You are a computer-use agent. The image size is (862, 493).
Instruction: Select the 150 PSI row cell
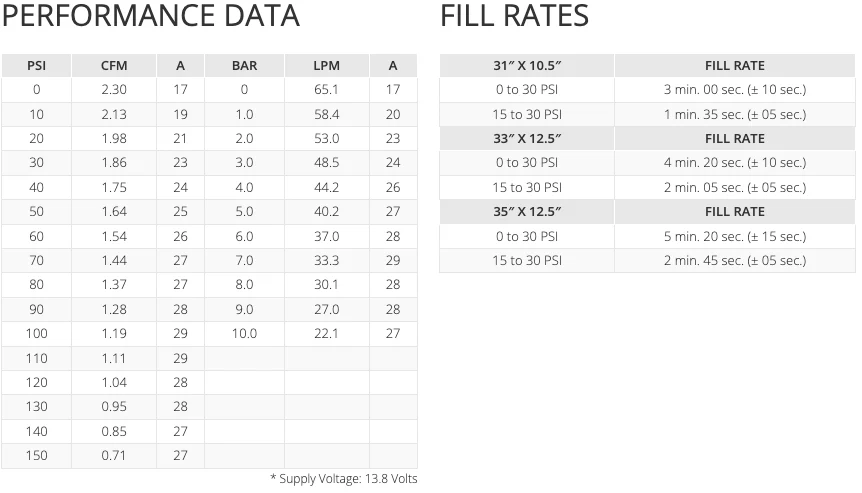click(37, 456)
